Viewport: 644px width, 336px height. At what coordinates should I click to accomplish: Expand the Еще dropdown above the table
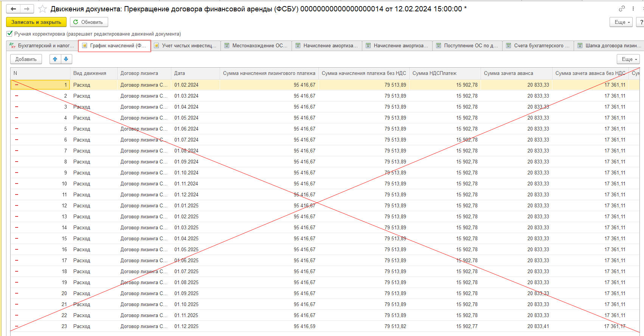629,59
